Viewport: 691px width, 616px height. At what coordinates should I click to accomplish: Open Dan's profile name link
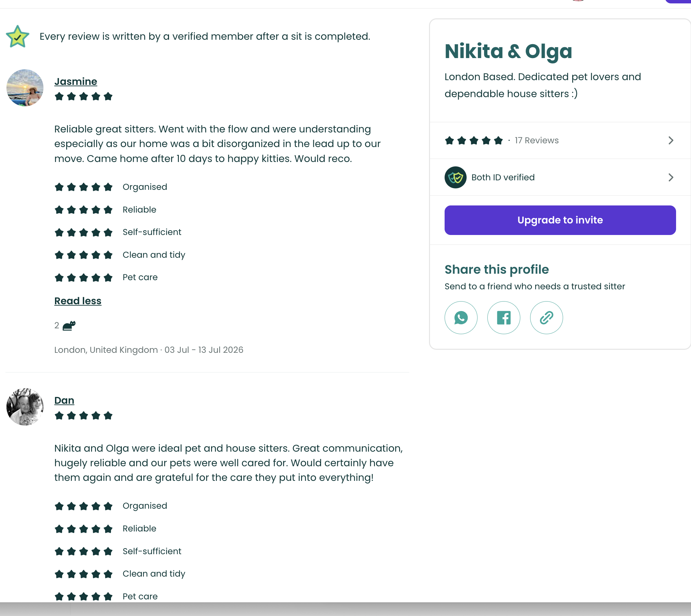pyautogui.click(x=64, y=400)
